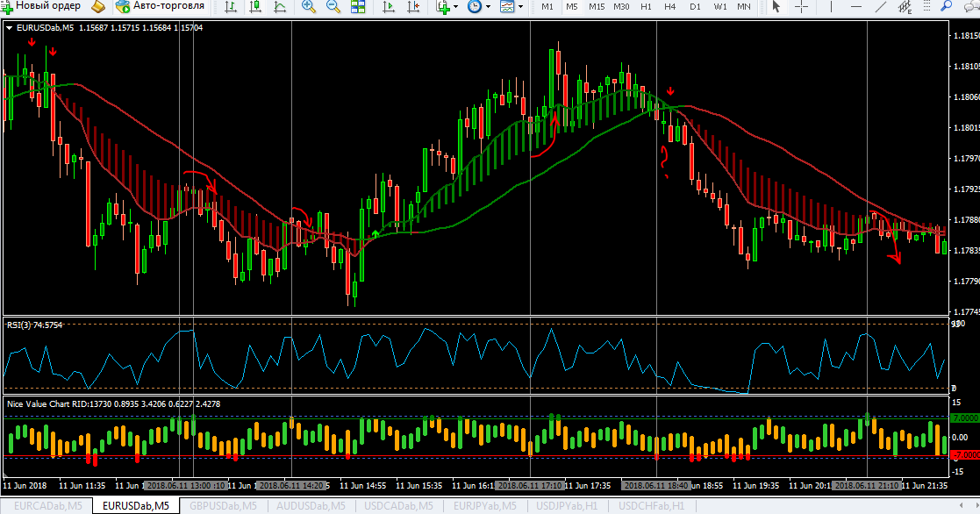Select the arrow cursor tool
The width and height of the screenshot is (980, 514).
[776, 6]
